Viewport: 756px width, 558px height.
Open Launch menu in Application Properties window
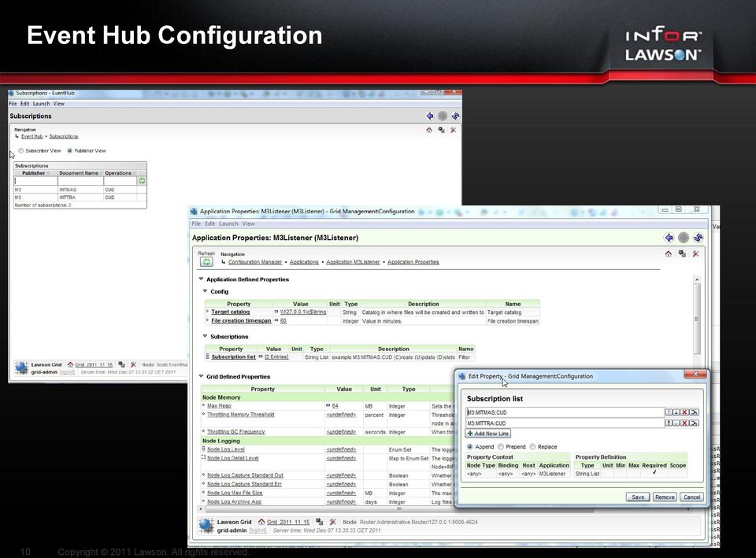(x=228, y=224)
